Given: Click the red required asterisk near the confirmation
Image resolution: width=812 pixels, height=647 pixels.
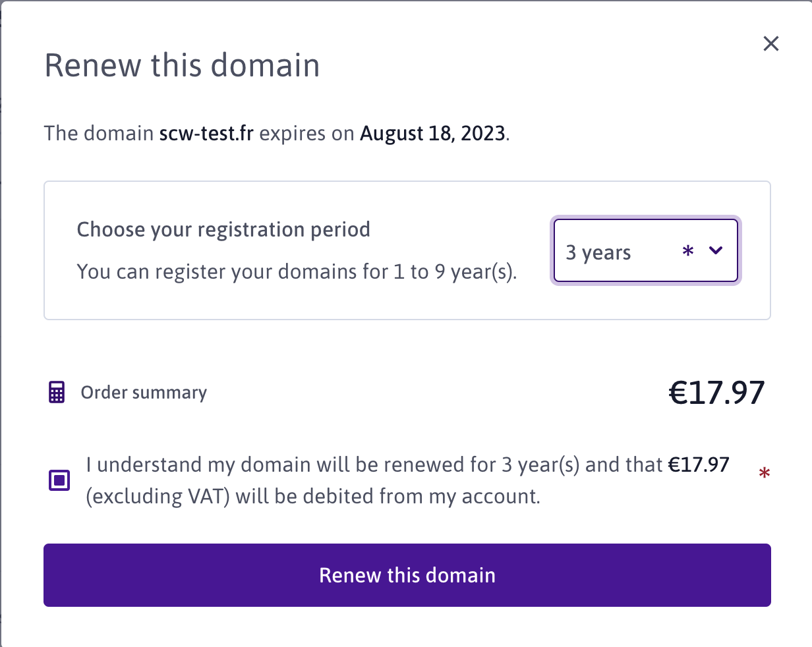Looking at the screenshot, I should click(765, 474).
